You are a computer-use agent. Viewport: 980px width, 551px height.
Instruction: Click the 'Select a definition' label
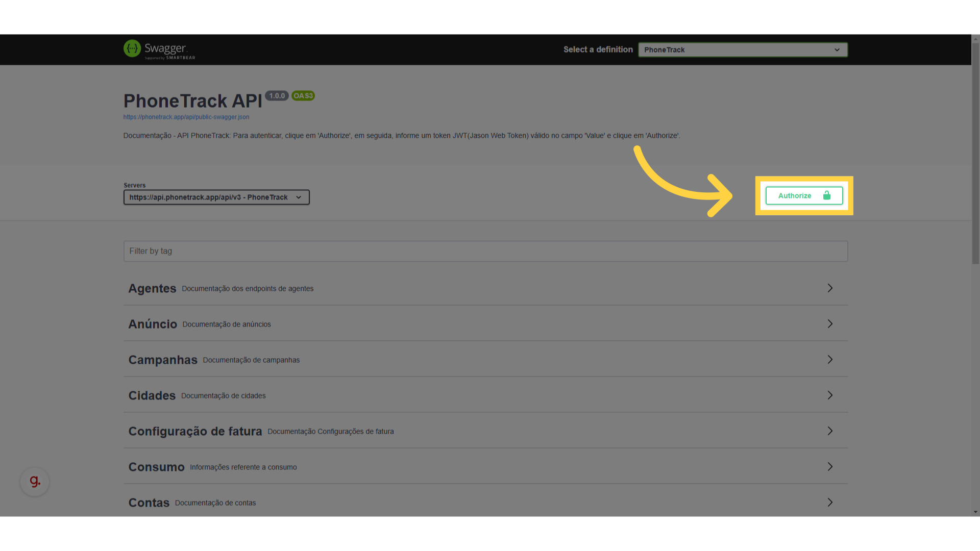click(x=598, y=49)
